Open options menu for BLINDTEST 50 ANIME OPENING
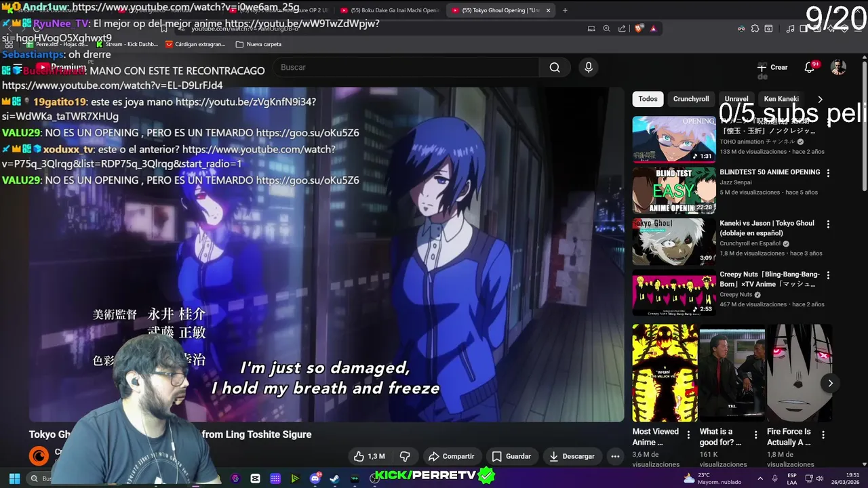868x488 pixels. [828, 173]
